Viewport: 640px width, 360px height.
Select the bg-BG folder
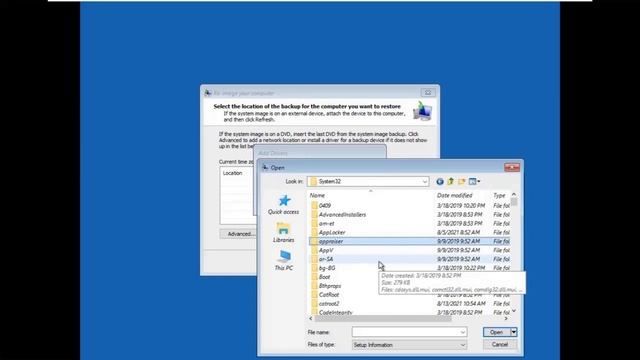[x=327, y=268]
